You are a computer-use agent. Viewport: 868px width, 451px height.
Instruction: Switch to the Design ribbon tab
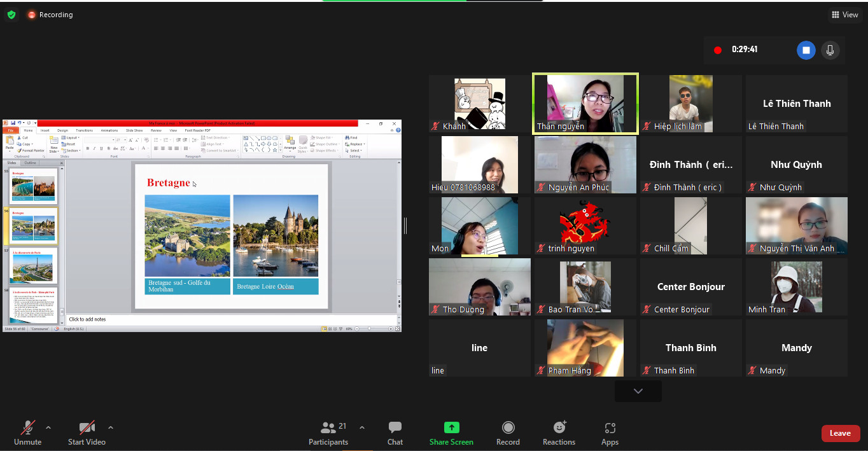click(x=62, y=130)
